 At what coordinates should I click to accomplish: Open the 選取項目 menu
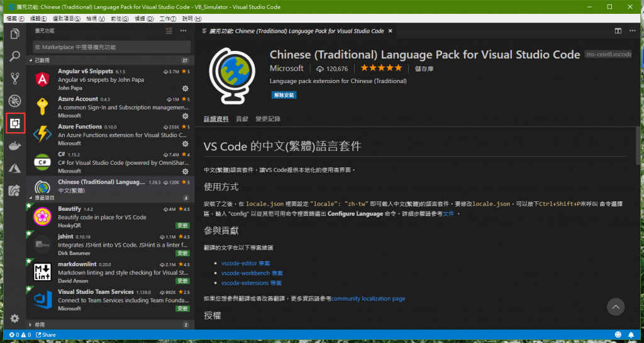[67, 19]
